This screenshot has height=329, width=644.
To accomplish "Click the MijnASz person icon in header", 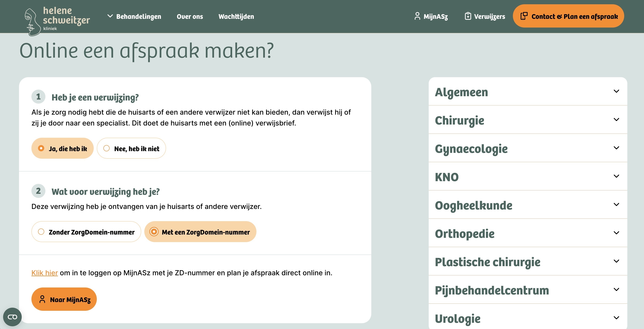I will 417,16.
